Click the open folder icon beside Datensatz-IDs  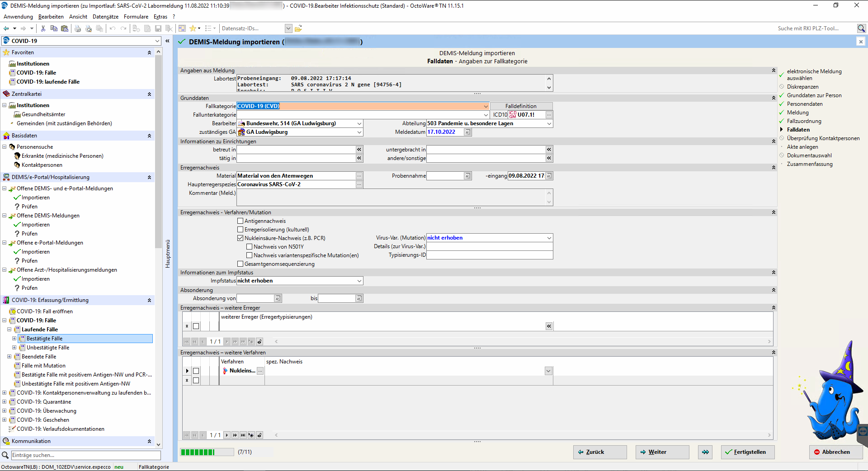tap(298, 28)
